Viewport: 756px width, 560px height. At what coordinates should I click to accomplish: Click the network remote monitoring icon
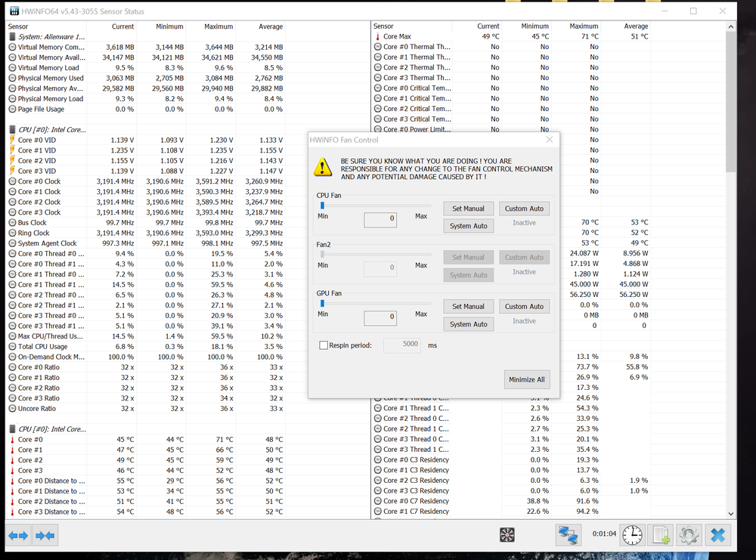click(567, 535)
